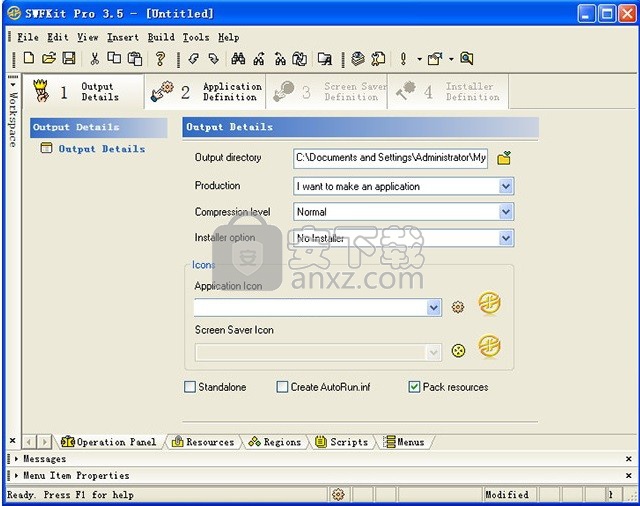Screen dimensions: 640x506
Task: Open the Edit menu
Action: pyautogui.click(x=58, y=37)
